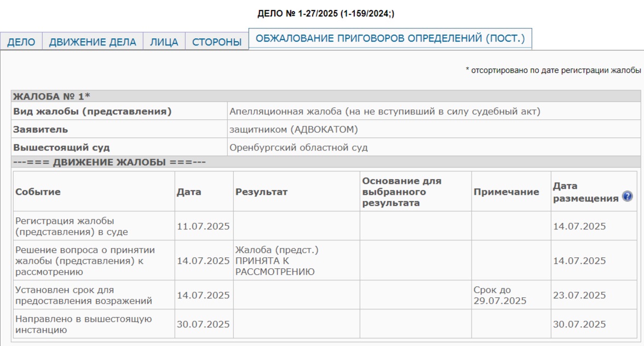Click the ДВИЖЕНИЕ ЖАЛОБЫ section header
Image resolution: width=644 pixels, height=346 pixels.
[x=110, y=163]
